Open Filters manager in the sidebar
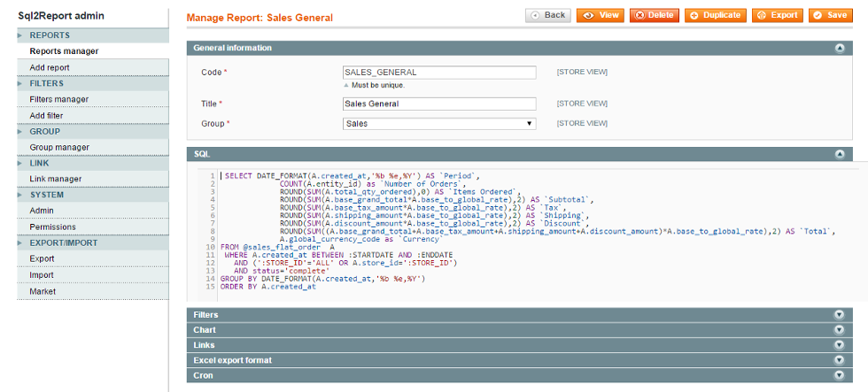Image resolution: width=868 pixels, height=392 pixels. click(59, 99)
